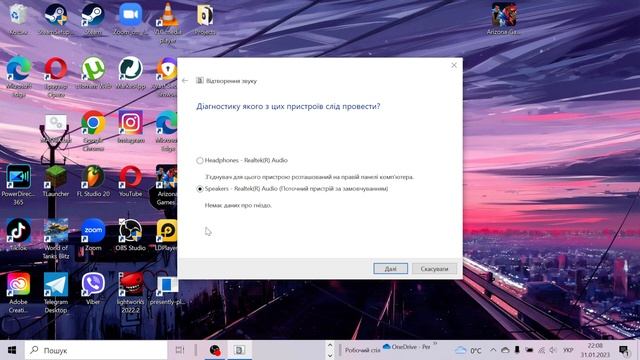Click the Скасувати button

coord(434,269)
